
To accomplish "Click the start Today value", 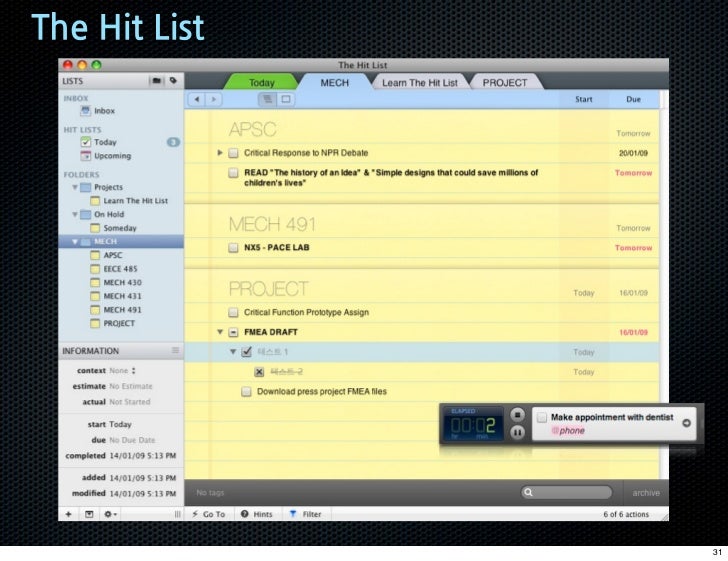I will 120,424.
